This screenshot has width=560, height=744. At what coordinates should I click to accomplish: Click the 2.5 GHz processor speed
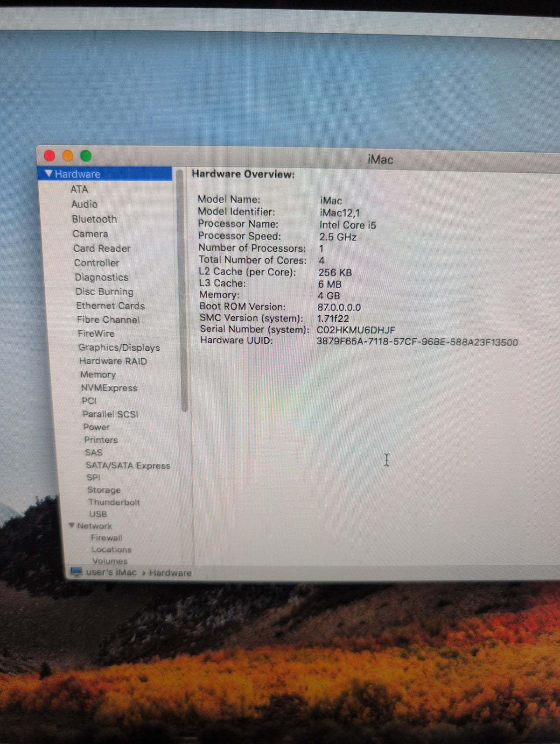click(338, 237)
